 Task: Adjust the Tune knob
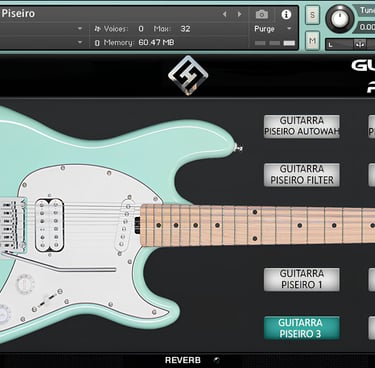(340, 18)
